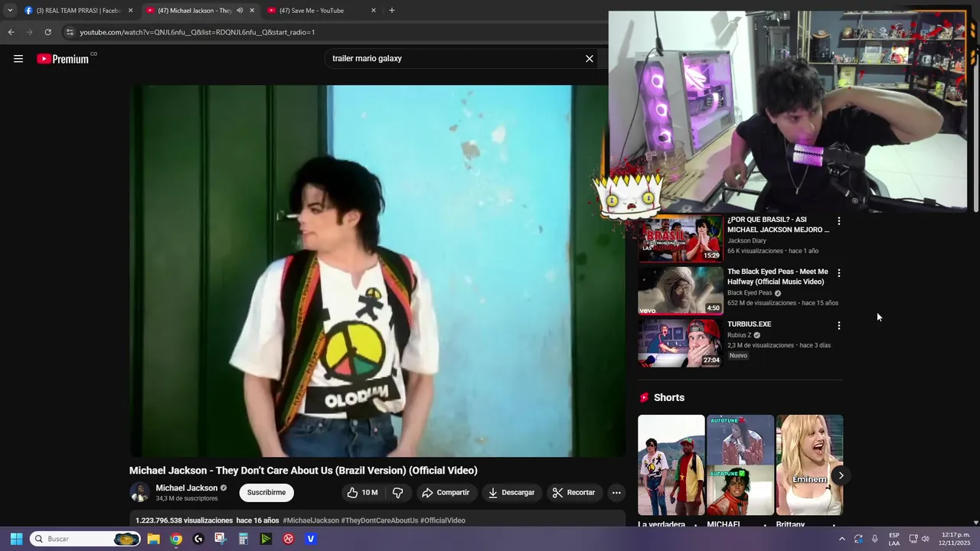
Task: Dislike the video with thumbs down
Action: tap(397, 493)
